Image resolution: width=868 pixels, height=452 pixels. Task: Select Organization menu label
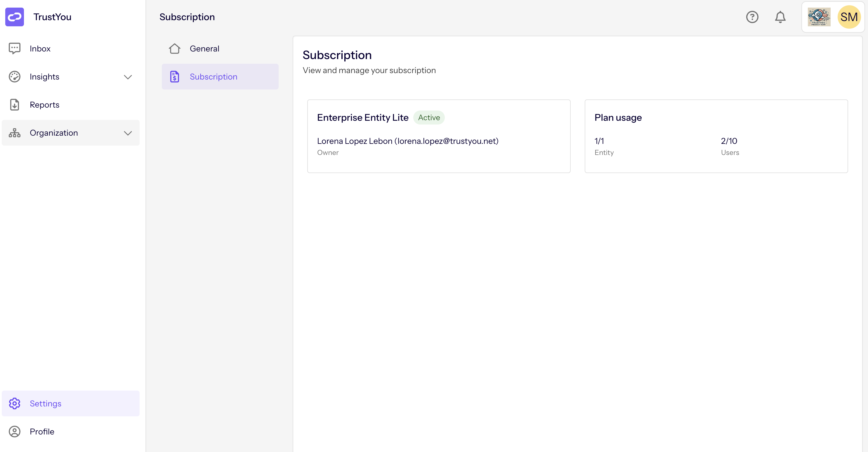54,133
